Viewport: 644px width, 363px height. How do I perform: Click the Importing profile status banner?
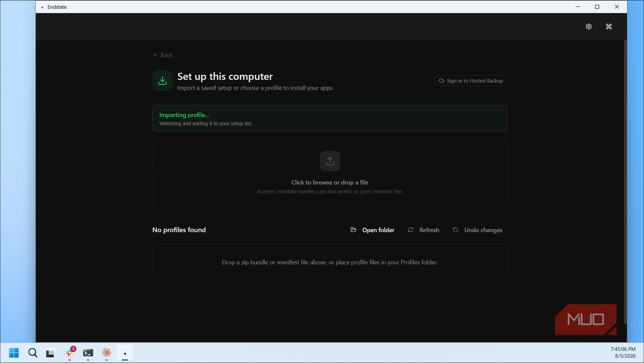(x=330, y=118)
